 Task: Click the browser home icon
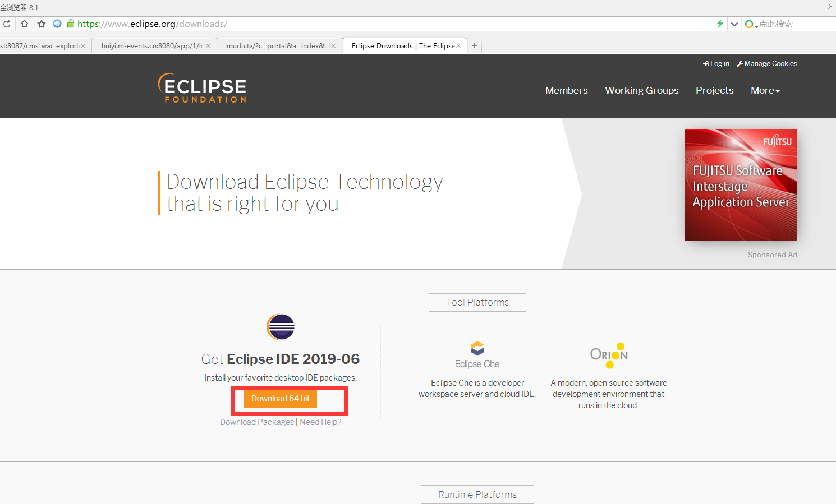coord(24,24)
